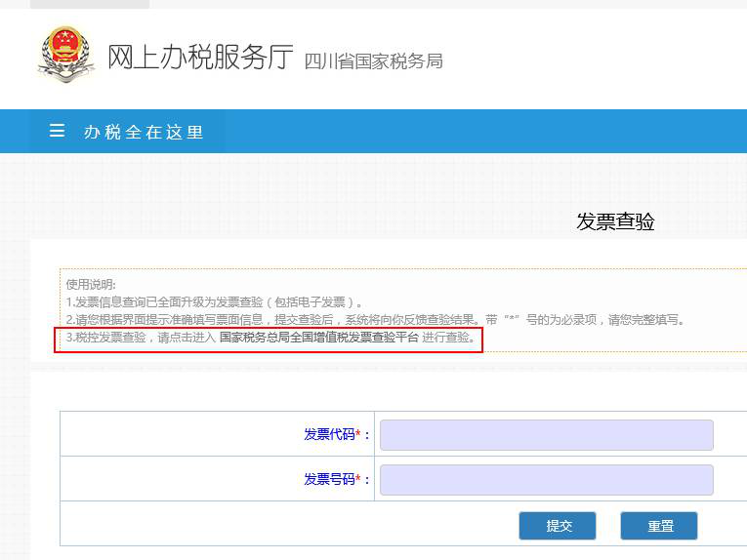This screenshot has width=747, height=560.
Task: Focus the 发票代码 input field
Action: pos(547,435)
